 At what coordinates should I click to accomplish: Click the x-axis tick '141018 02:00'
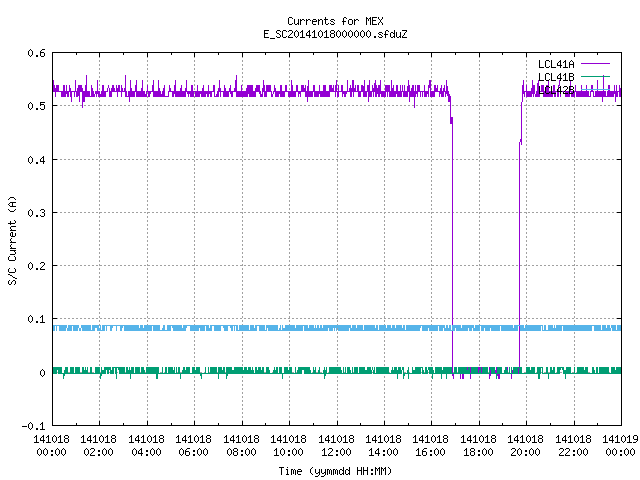coord(98,446)
